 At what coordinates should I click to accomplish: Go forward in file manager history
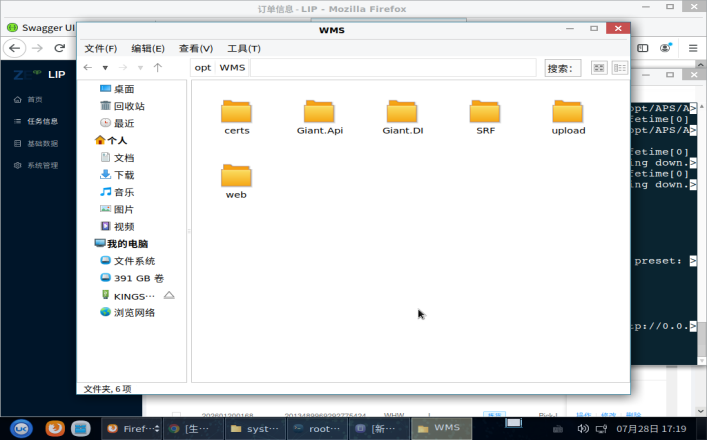[x=123, y=68]
